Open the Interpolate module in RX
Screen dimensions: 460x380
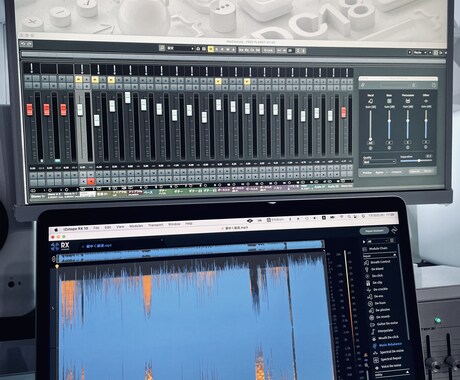point(382,331)
